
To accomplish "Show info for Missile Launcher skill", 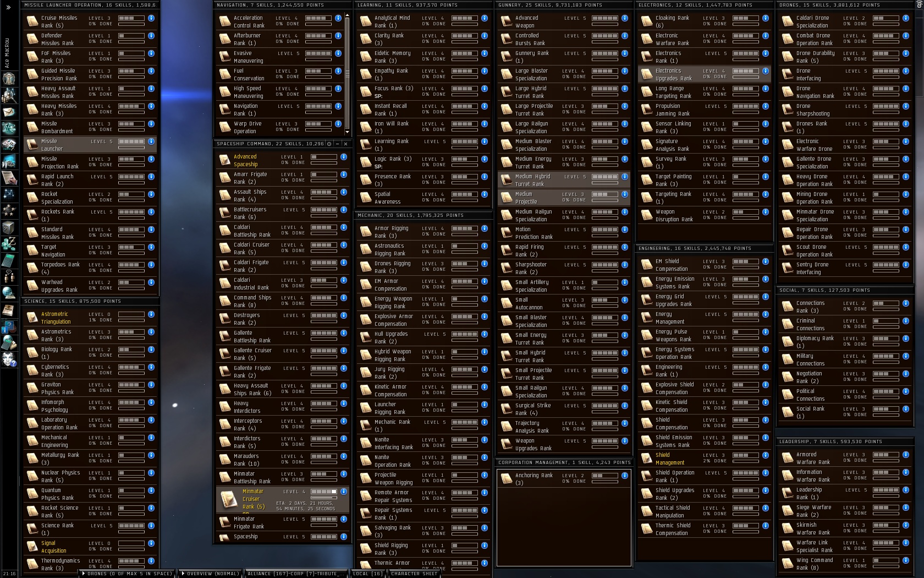I will point(151,141).
